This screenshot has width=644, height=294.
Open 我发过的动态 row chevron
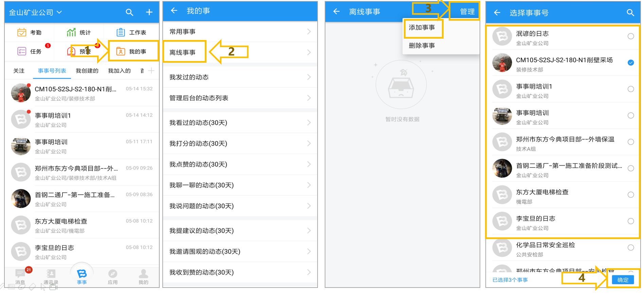309,77
